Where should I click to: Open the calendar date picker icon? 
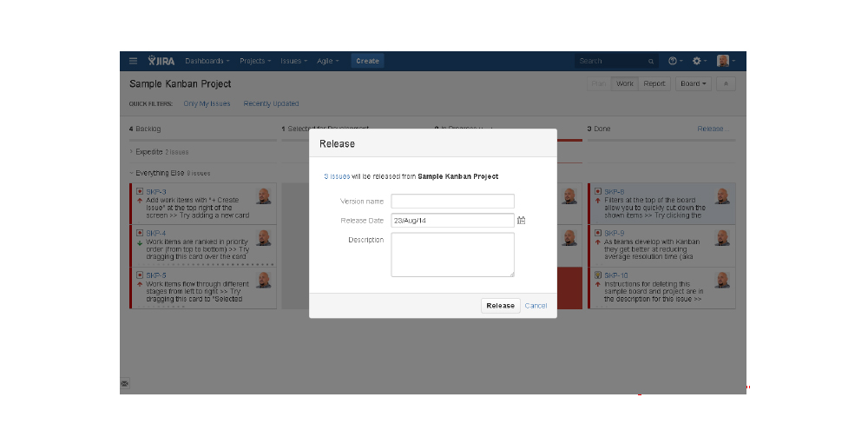pyautogui.click(x=521, y=221)
